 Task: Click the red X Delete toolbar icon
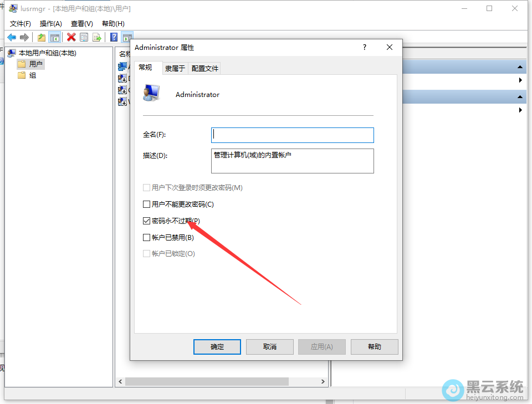(71, 37)
